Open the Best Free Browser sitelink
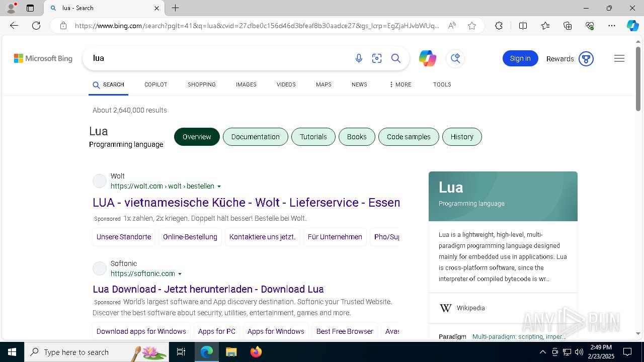Viewport: 644px width, 362px height. click(345, 331)
